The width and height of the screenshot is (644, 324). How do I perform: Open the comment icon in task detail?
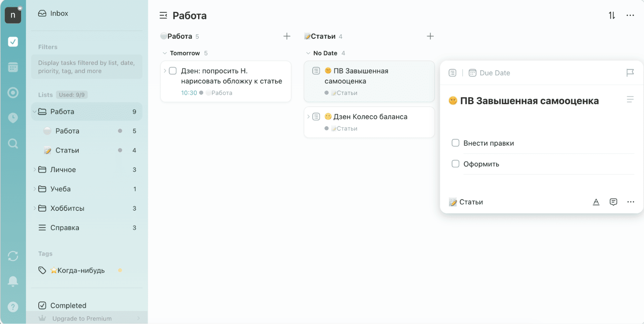613,202
